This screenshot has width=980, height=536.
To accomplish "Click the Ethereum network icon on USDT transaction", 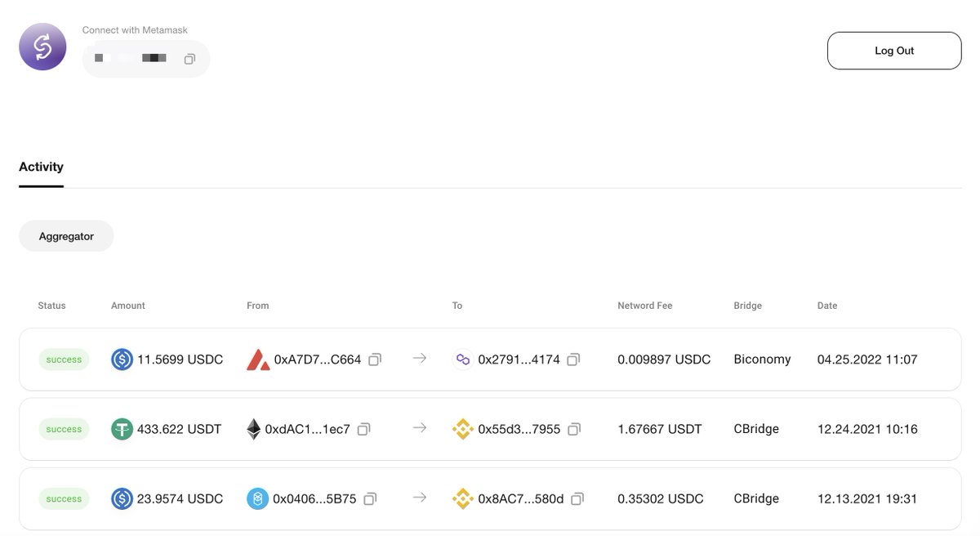I will pyautogui.click(x=252, y=429).
